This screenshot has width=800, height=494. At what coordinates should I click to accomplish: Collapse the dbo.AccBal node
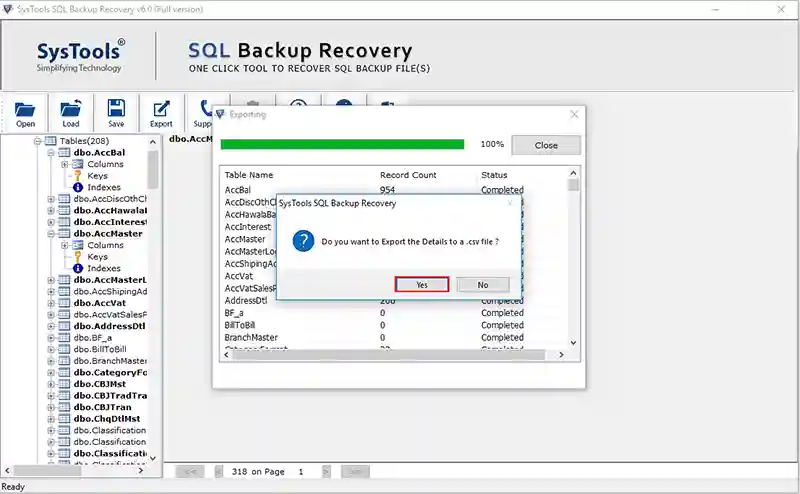[x=51, y=153]
